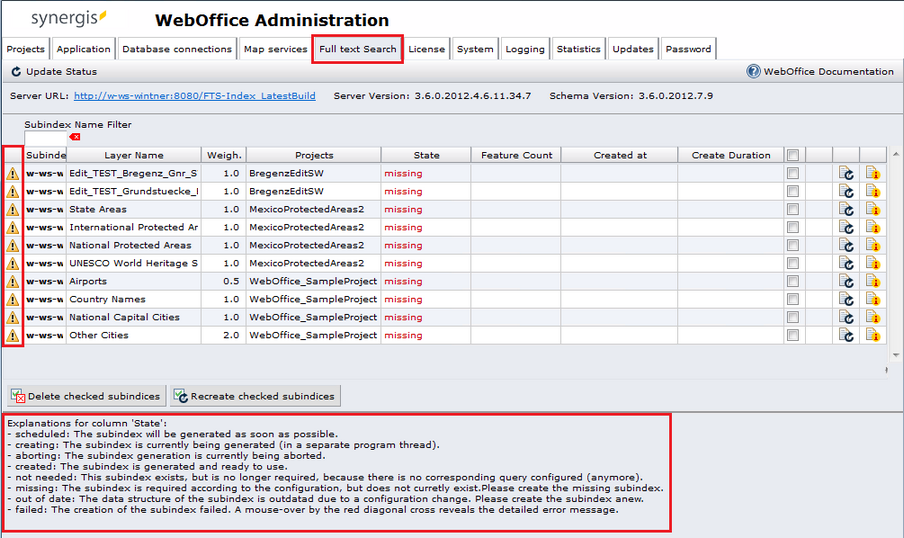
Task: Click warning icon for Edit_TEST_Bregenz_Gnr_S row
Action: pyautogui.click(x=13, y=174)
